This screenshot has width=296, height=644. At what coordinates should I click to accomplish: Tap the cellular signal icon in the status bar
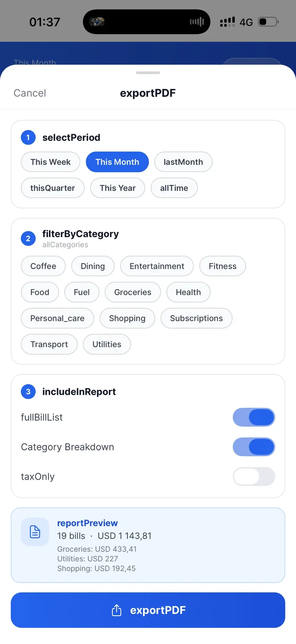pos(227,21)
